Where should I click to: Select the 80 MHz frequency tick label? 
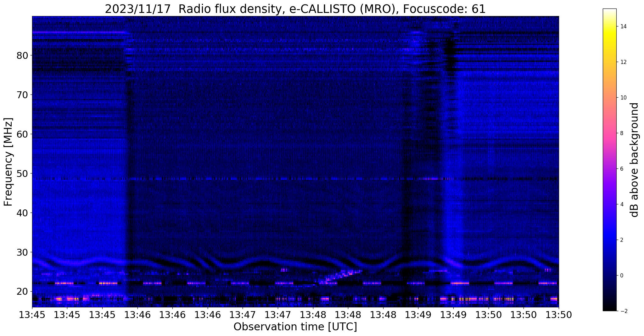22,55
